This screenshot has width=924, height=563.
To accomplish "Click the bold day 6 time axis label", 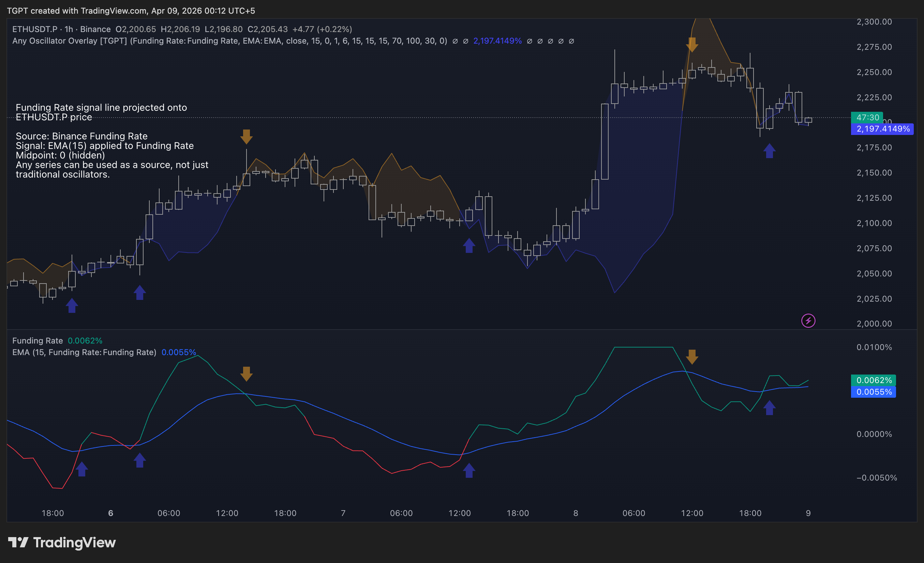I will pyautogui.click(x=110, y=513).
